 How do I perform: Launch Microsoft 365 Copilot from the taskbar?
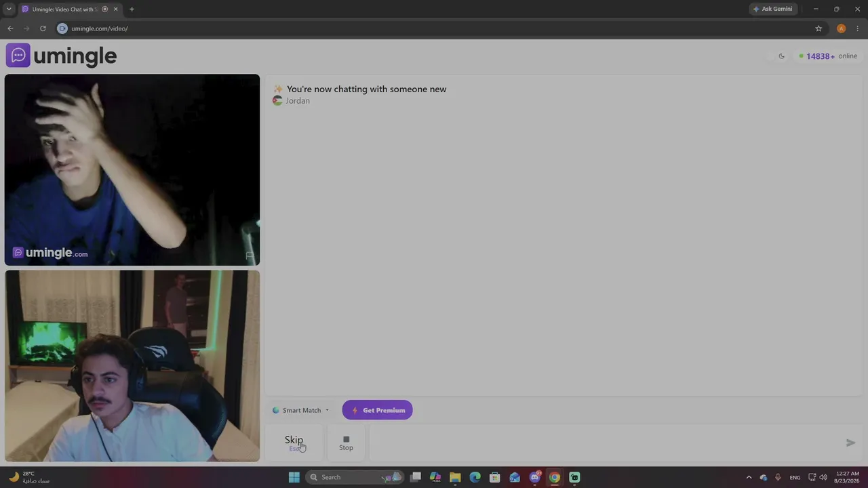[435, 477]
